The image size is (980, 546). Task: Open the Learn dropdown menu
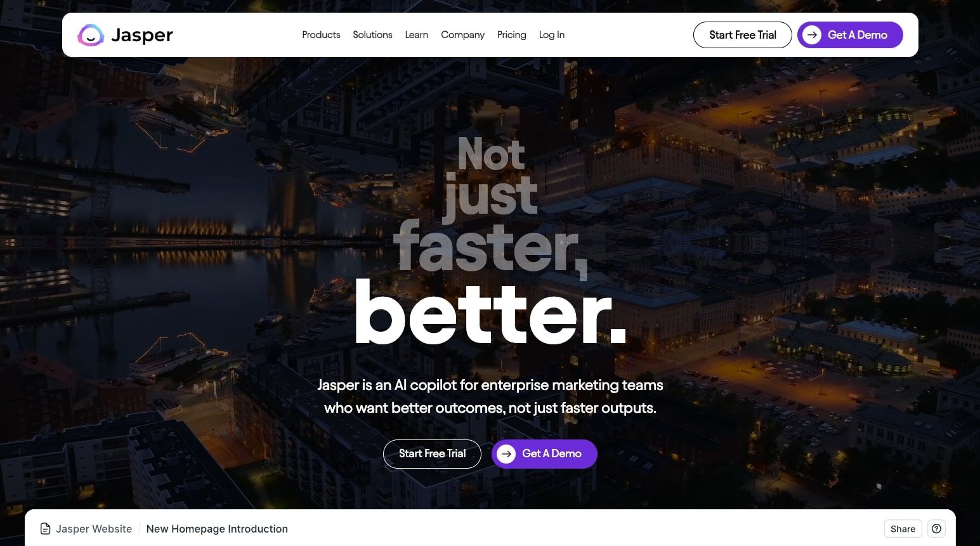[417, 35]
